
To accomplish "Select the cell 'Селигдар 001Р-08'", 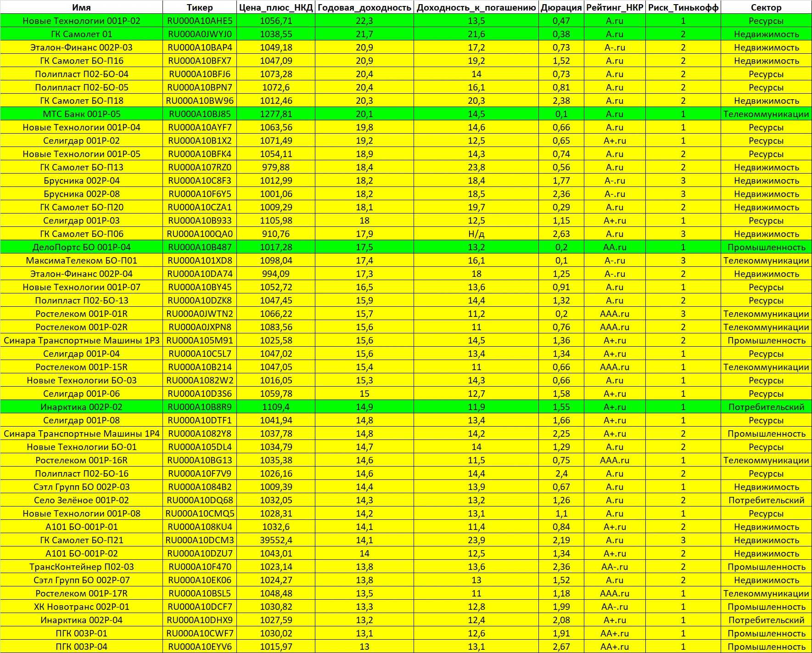I will (x=82, y=420).
